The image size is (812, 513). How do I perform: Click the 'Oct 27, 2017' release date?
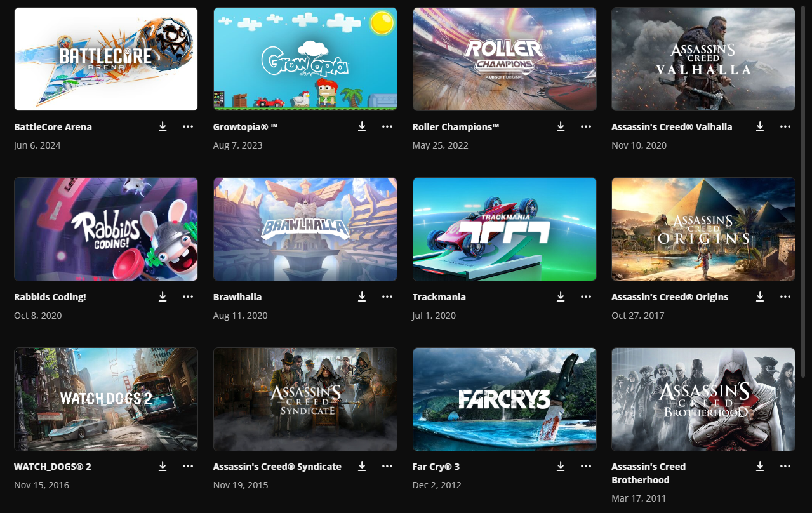(638, 316)
